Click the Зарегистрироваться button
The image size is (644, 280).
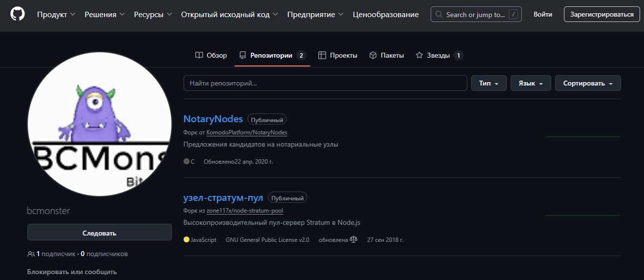[x=602, y=15]
